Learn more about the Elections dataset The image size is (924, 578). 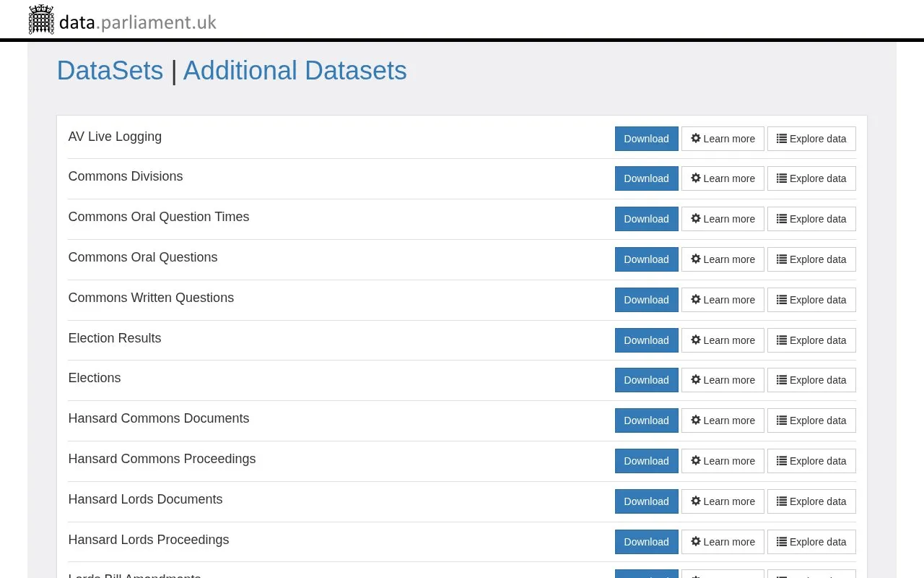(x=723, y=380)
